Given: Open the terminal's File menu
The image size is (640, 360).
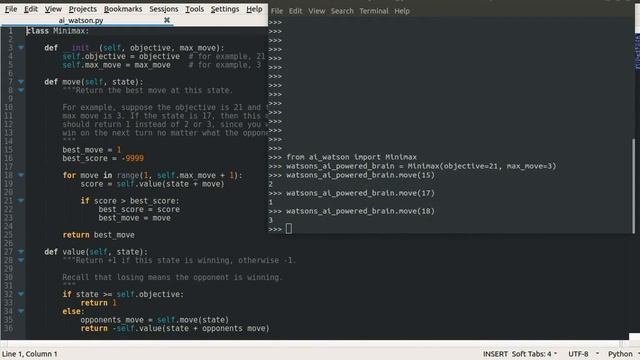Looking at the screenshot, I should click(277, 11).
